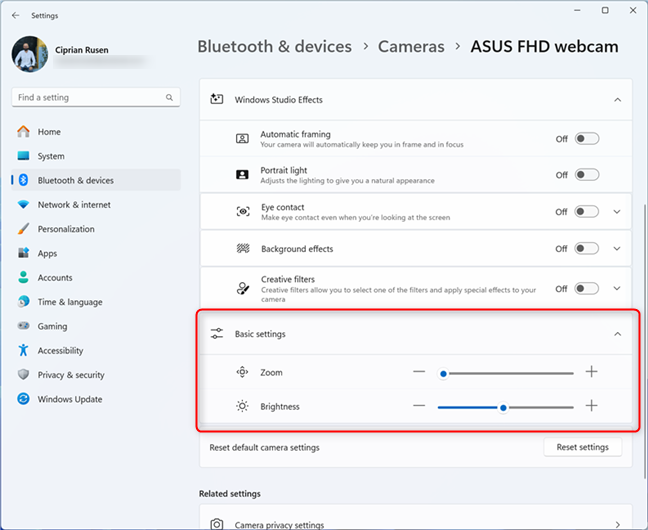
Task: Click the Reset settings button
Action: [582, 447]
